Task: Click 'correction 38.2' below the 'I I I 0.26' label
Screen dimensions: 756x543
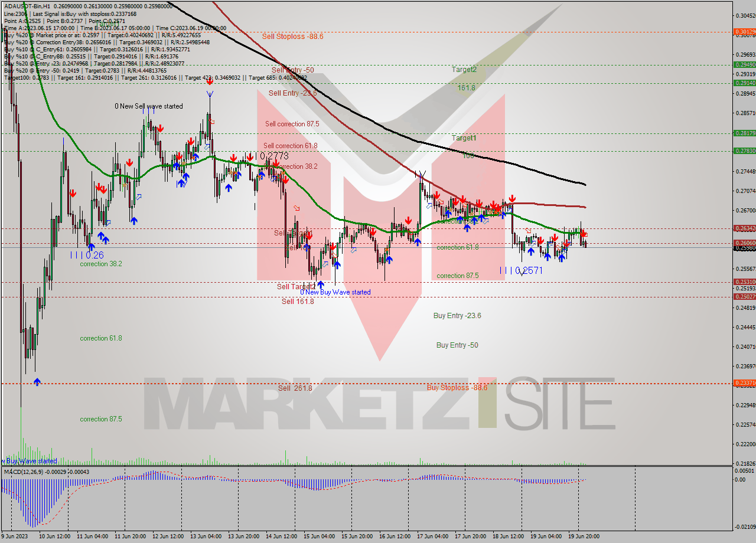Action: click(x=101, y=264)
